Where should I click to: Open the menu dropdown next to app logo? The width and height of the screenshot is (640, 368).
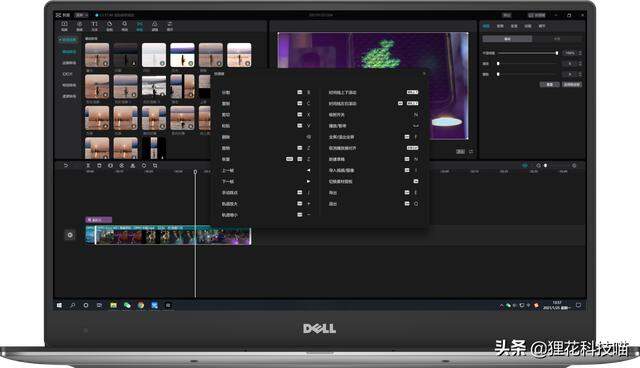point(81,15)
